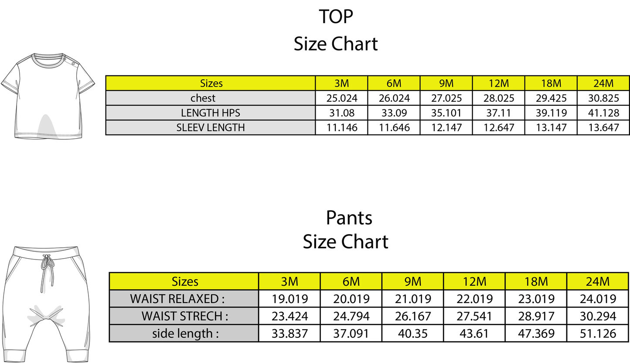Click the t-shirt illustration
The image size is (630, 364).
click(x=48, y=96)
